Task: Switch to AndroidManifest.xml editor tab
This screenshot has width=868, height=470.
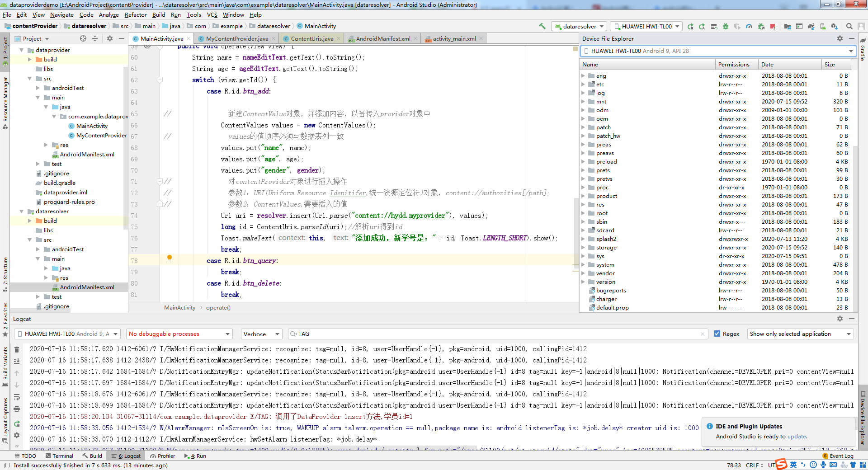Action: tap(382, 38)
